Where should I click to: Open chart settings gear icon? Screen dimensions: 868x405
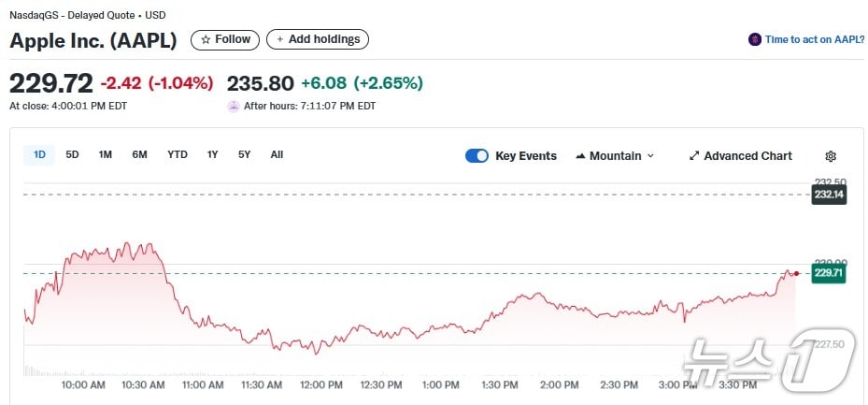click(831, 156)
